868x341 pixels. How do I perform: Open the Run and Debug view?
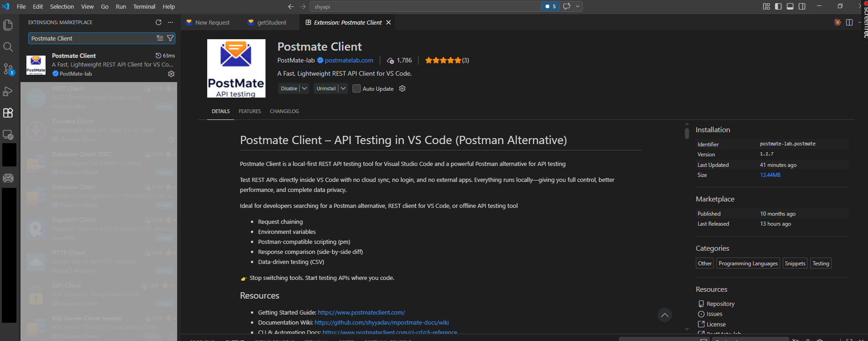click(x=8, y=91)
